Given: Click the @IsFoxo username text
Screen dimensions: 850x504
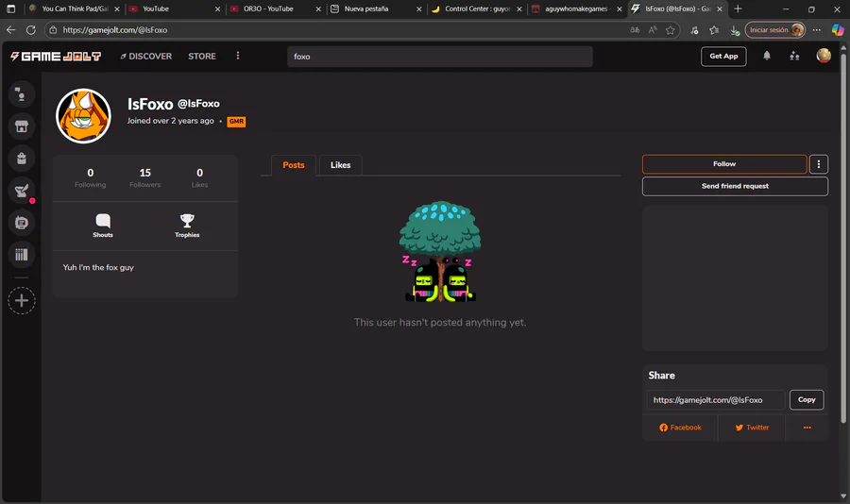Looking at the screenshot, I should pos(198,104).
